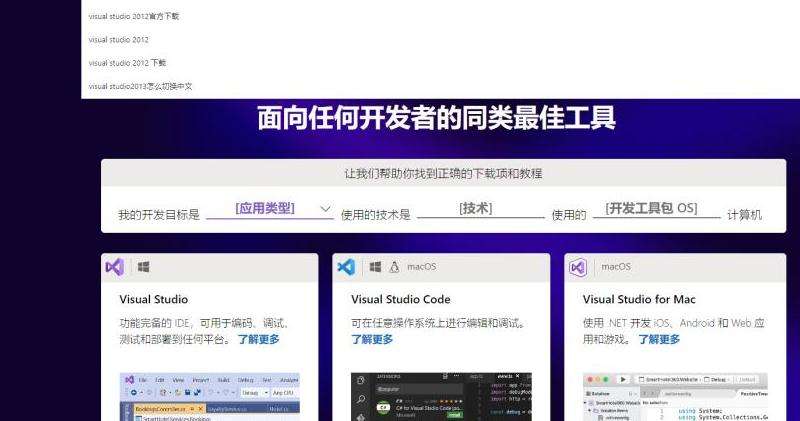Image resolution: width=800 pixels, height=421 pixels.
Task: Select the [应用类型] field
Action: (269, 209)
